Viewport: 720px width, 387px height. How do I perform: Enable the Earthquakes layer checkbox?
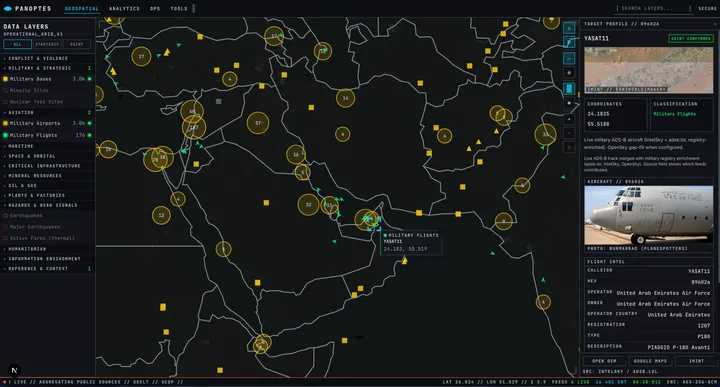(6, 216)
